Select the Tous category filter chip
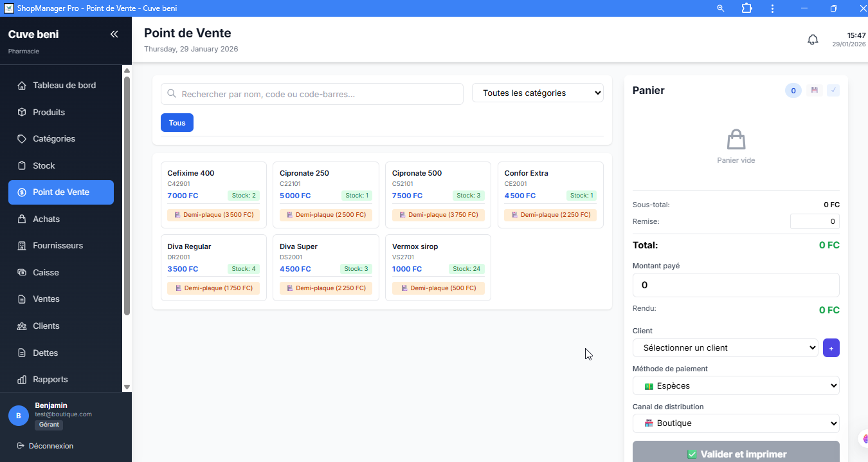 (177, 123)
